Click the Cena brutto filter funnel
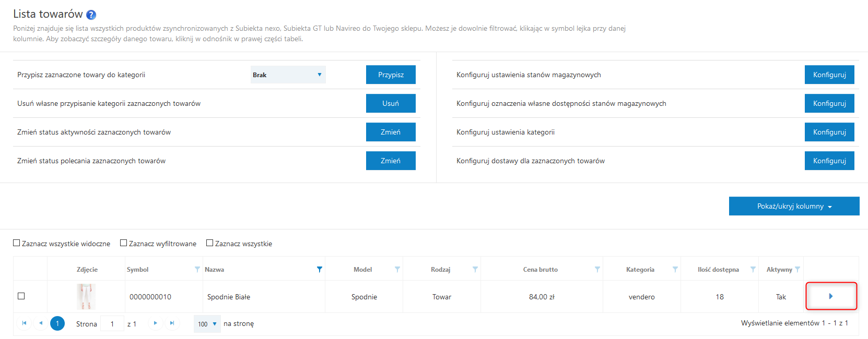 click(597, 270)
